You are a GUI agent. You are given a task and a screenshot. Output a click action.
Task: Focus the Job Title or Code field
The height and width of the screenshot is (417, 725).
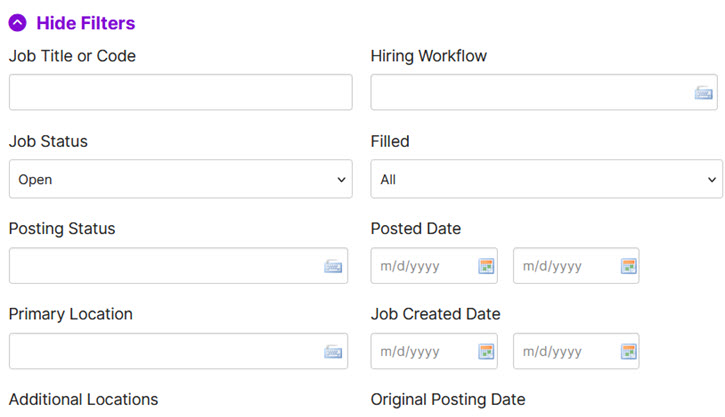click(x=181, y=92)
